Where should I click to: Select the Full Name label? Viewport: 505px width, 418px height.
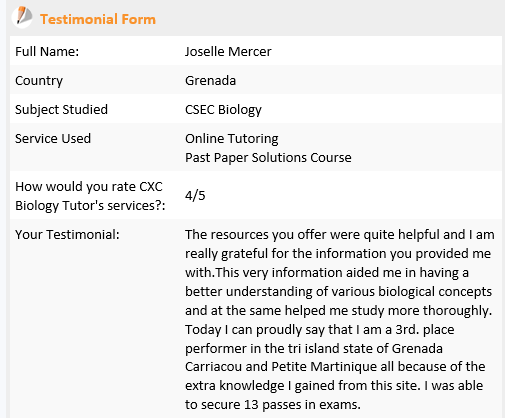(47, 52)
